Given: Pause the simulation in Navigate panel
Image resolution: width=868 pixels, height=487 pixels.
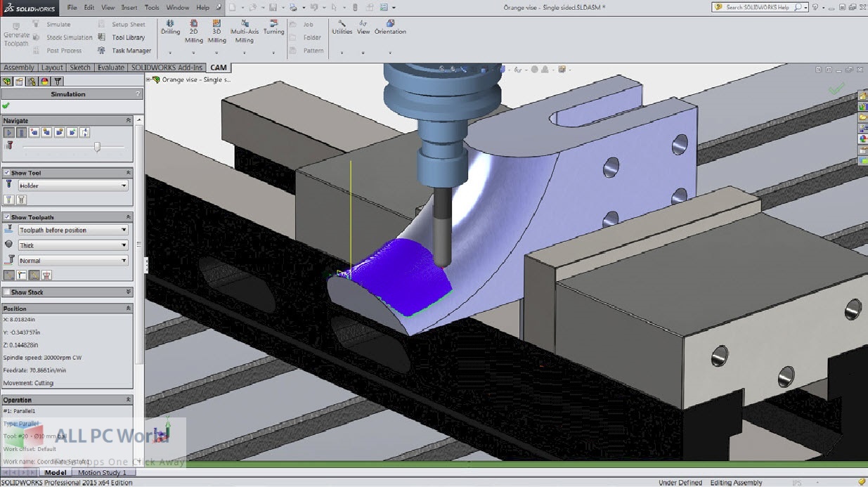Looking at the screenshot, I should 21,132.
